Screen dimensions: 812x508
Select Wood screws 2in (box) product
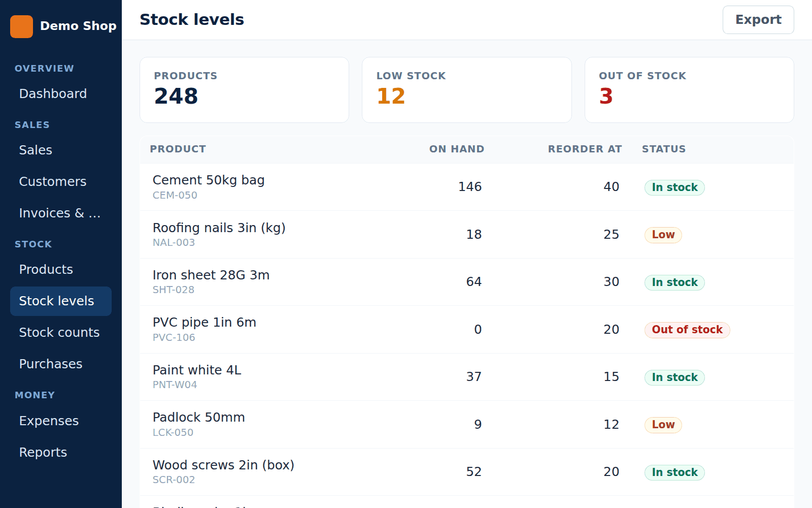coord(224,465)
